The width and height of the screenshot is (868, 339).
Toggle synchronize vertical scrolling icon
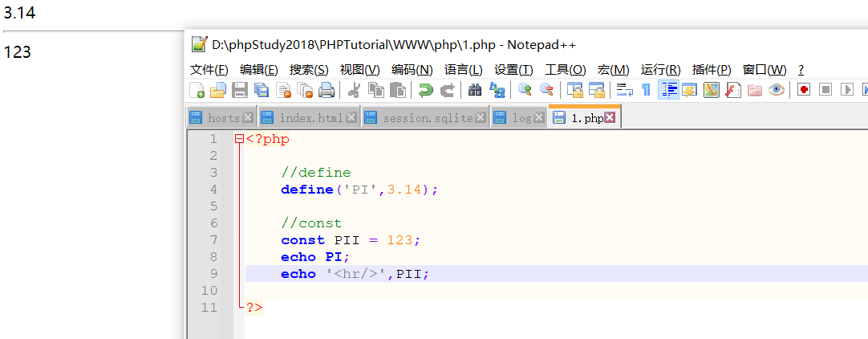coord(574,90)
